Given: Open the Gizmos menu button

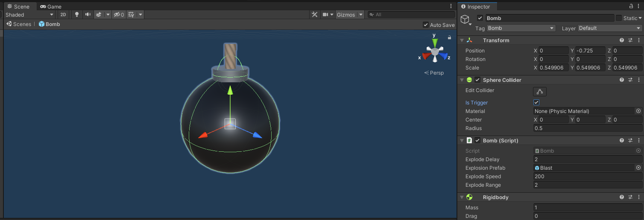Looking at the screenshot, I should (x=345, y=14).
